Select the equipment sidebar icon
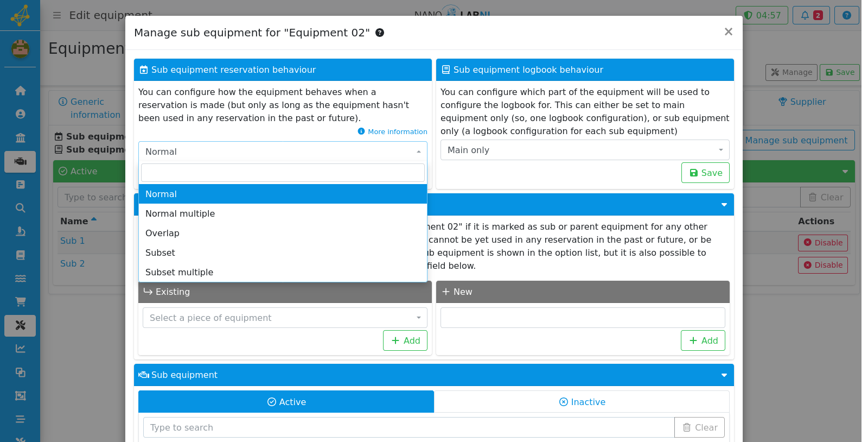The image size is (868, 442). coord(20,161)
